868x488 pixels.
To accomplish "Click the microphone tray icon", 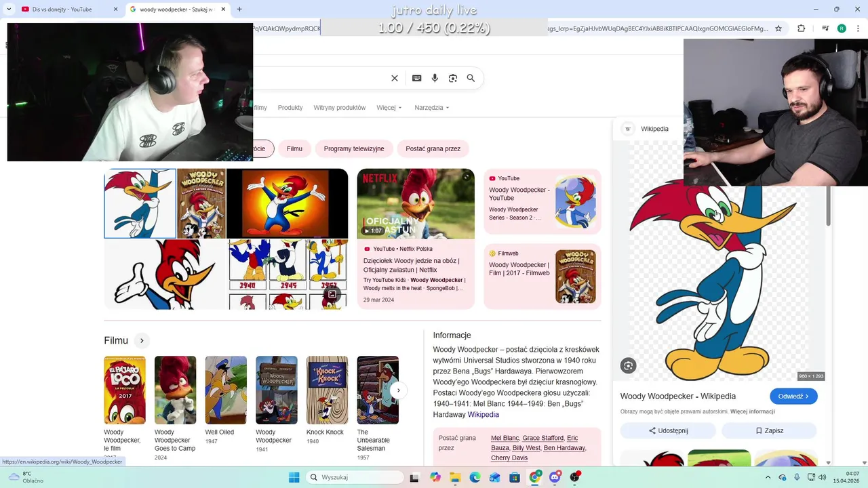I will pyautogui.click(x=797, y=477).
